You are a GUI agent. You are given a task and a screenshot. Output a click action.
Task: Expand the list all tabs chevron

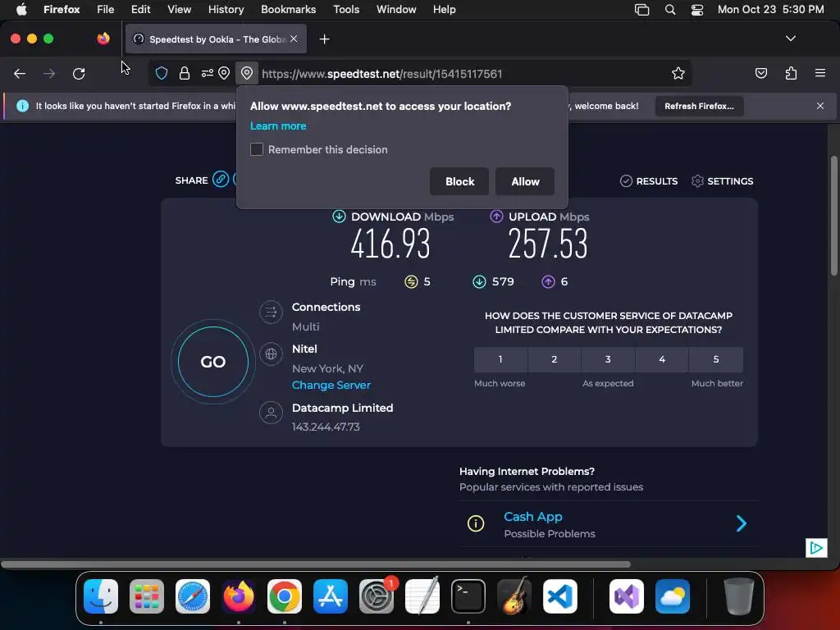790,39
